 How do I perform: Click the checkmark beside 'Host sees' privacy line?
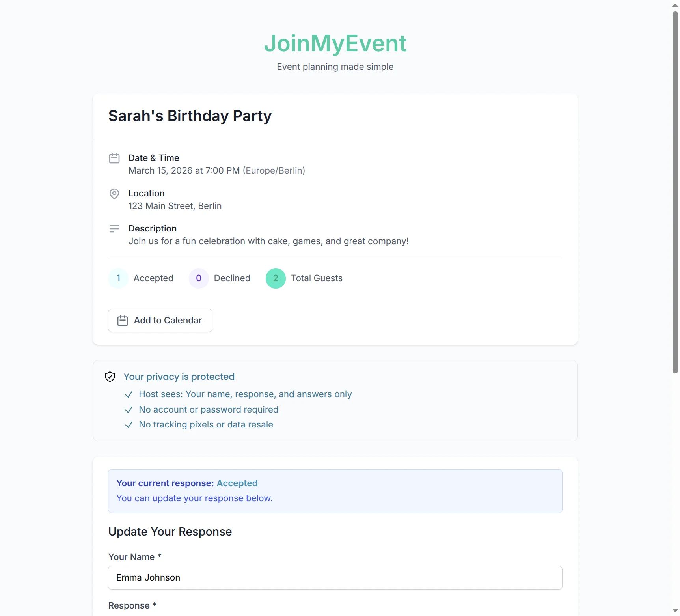point(129,394)
